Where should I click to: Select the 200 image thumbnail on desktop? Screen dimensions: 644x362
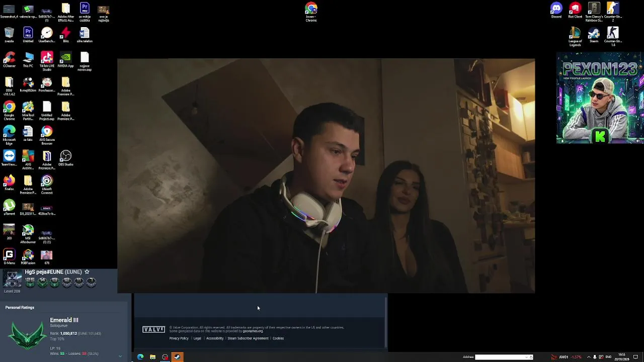click(x=9, y=232)
